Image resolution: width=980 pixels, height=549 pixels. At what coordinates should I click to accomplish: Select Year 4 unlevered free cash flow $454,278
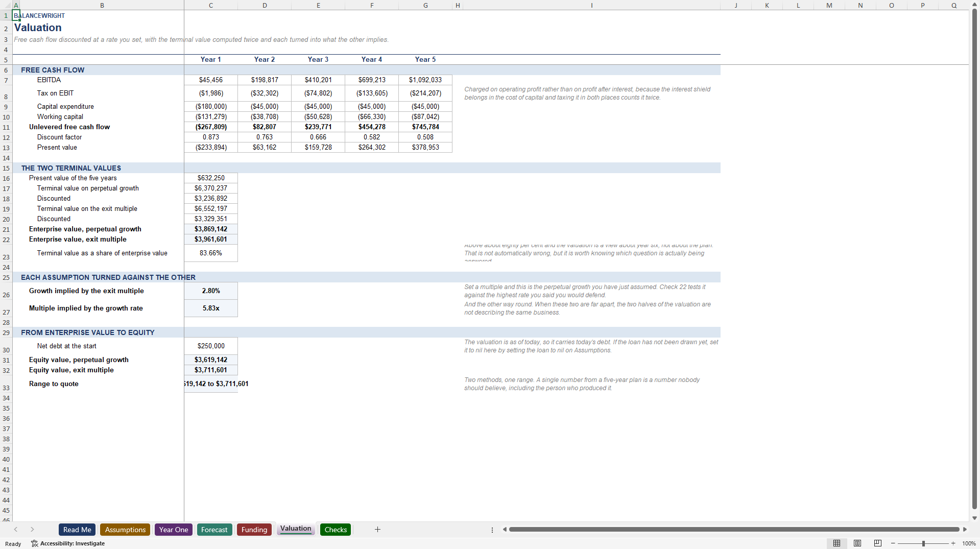coord(372,127)
